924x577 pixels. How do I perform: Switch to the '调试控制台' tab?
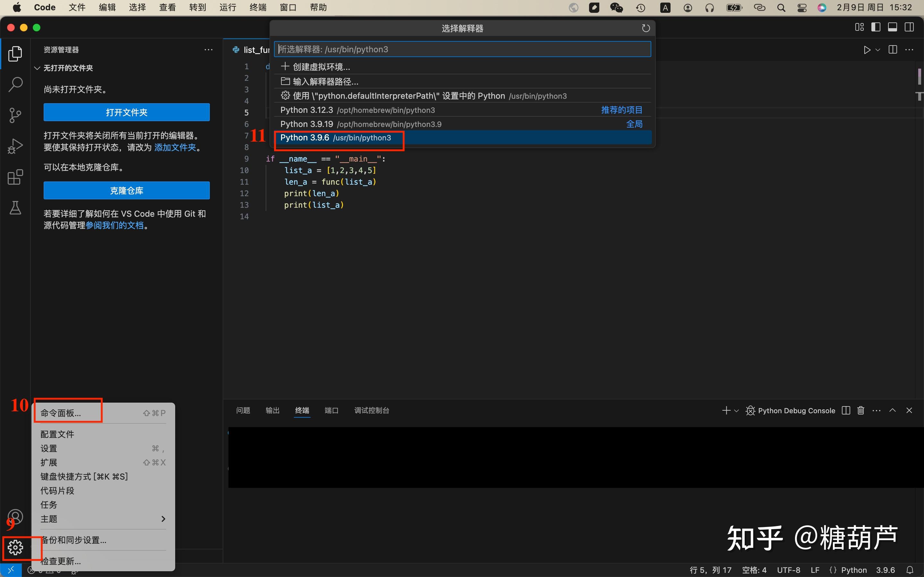[372, 410]
